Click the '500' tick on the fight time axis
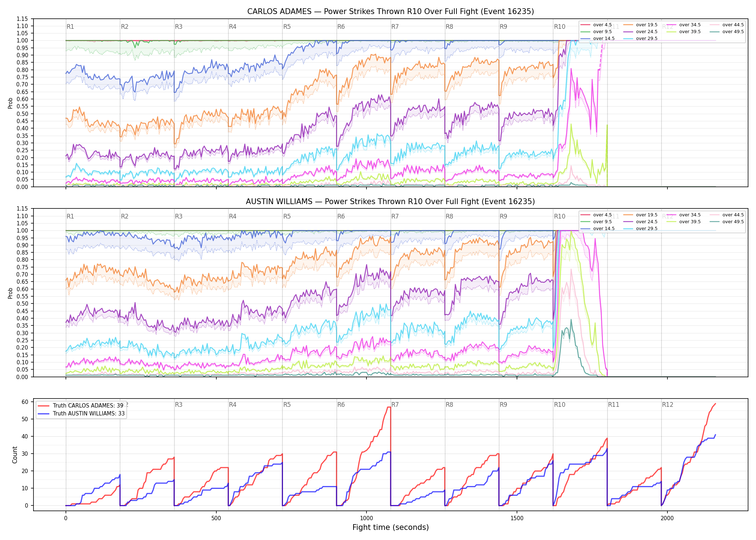 pyautogui.click(x=216, y=518)
